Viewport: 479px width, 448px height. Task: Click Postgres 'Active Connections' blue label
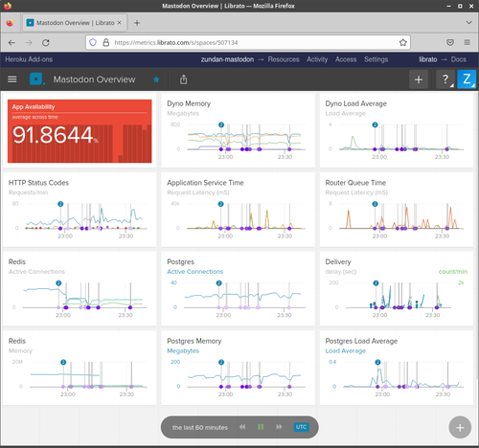pyautogui.click(x=194, y=272)
